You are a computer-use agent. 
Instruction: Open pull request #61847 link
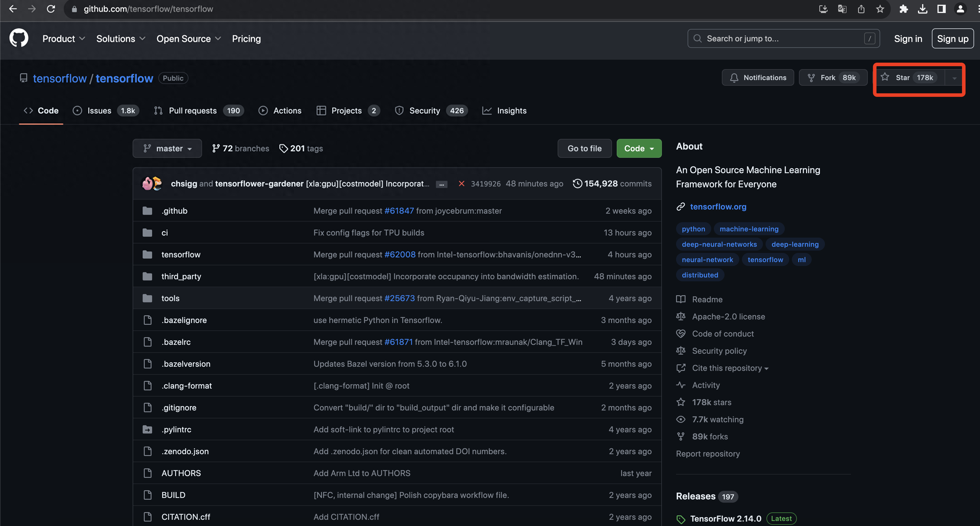(399, 211)
